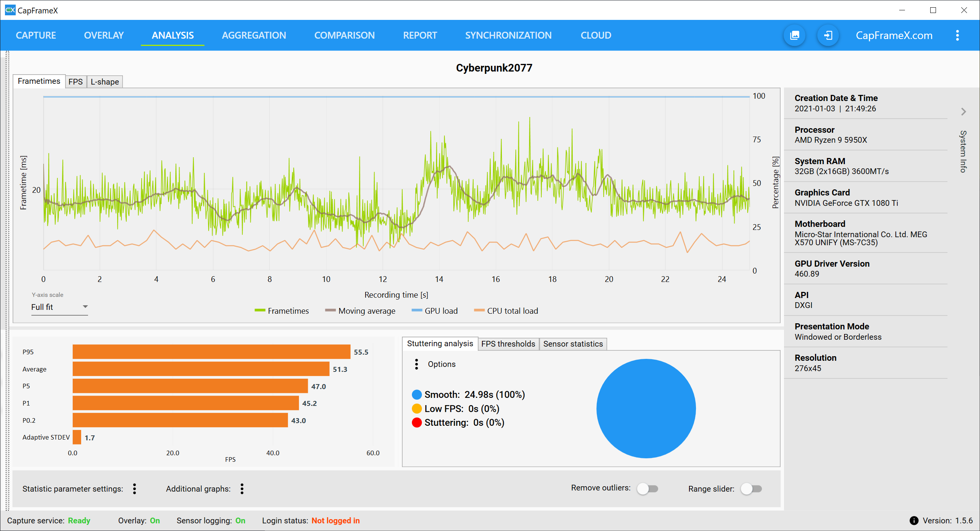
Task: Click the login icon button in header
Action: (x=828, y=36)
